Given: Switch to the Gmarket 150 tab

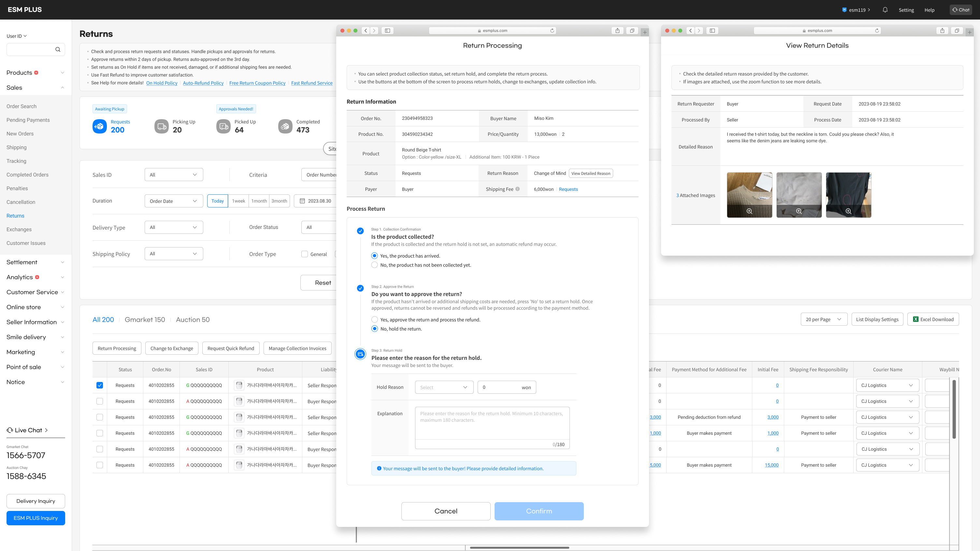Looking at the screenshot, I should pos(145,320).
